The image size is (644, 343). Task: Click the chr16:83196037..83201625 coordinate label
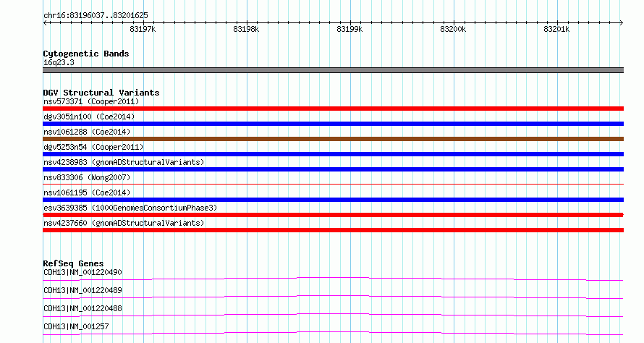(x=96, y=16)
